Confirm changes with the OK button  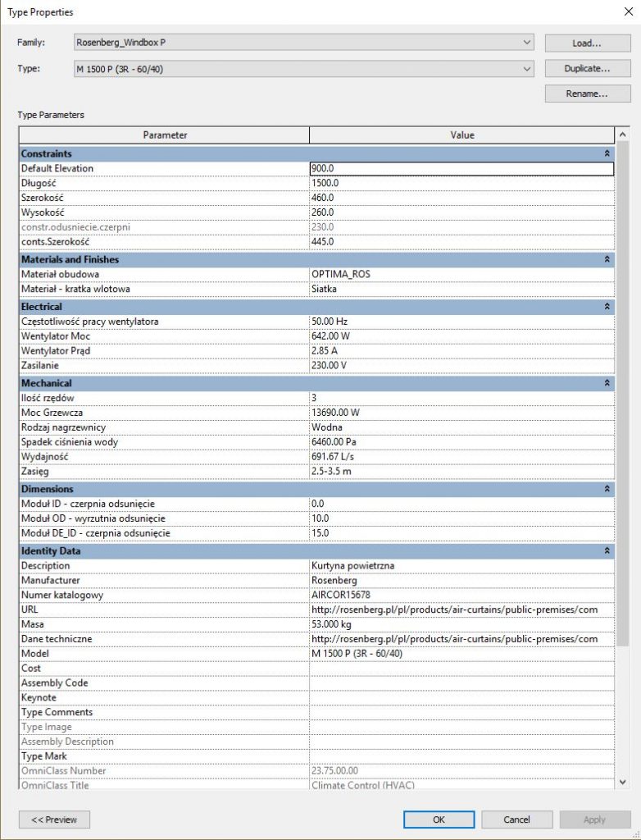click(x=439, y=819)
